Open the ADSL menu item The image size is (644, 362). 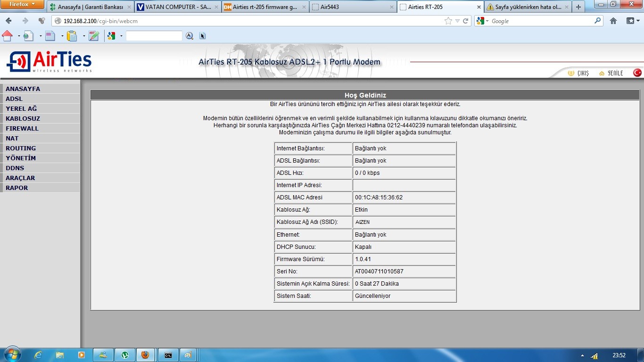coord(40,99)
